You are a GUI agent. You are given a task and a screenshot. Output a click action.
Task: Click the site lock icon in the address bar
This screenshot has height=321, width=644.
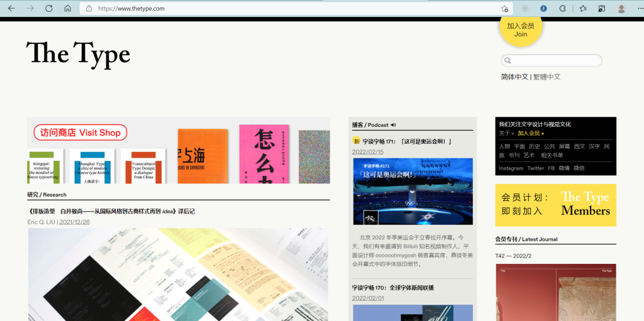[x=89, y=8]
